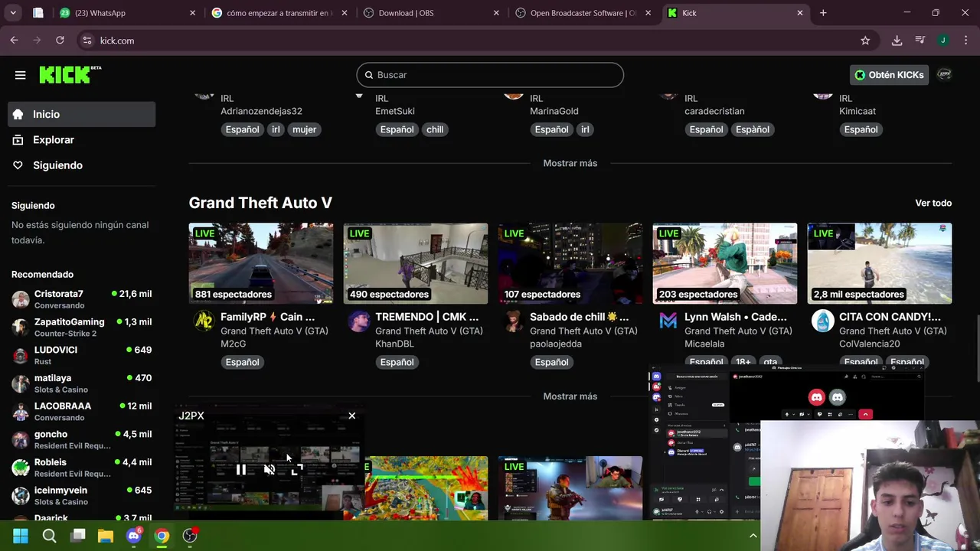
Task: Click the KICK beta logo
Action: [x=70, y=74]
